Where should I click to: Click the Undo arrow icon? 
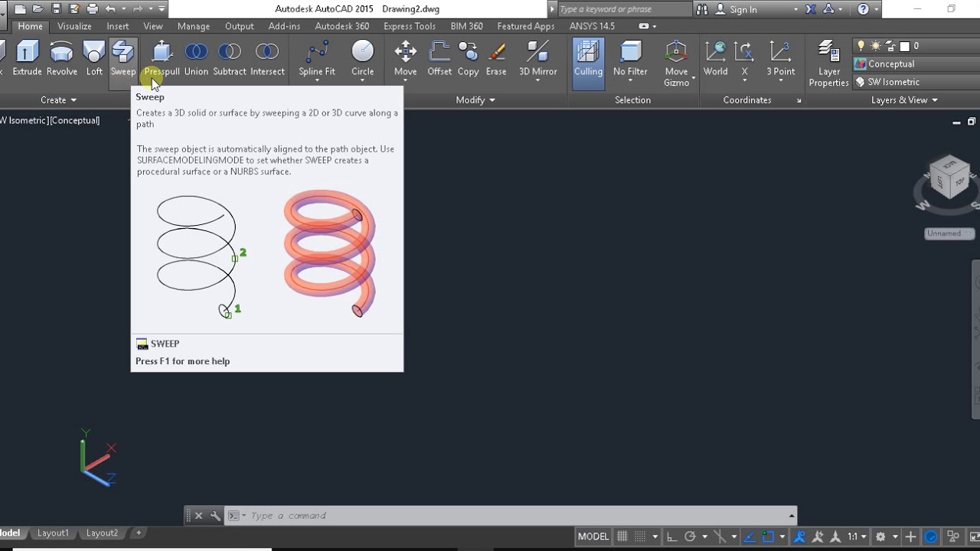point(110,9)
